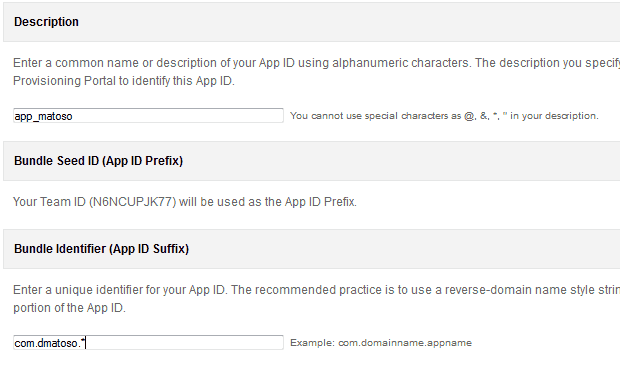
Task: Click the Description section heading
Action: [46, 22]
